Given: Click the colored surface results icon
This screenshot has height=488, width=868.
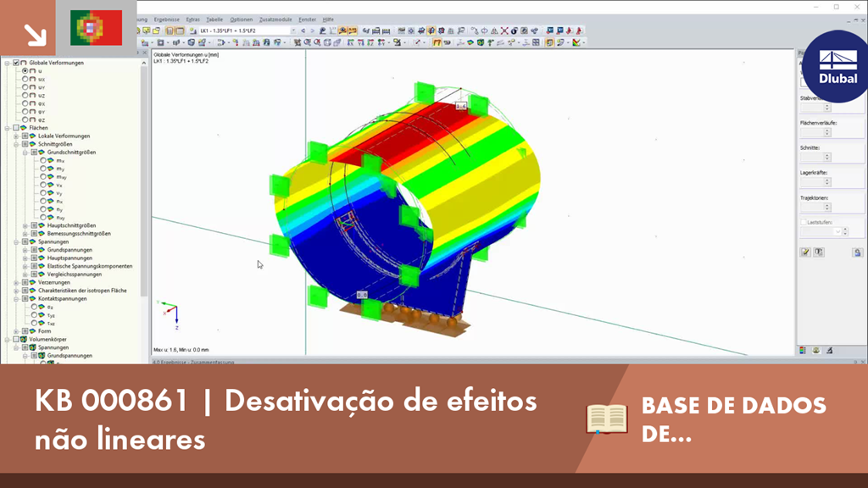Looking at the screenshot, I should [x=470, y=42].
